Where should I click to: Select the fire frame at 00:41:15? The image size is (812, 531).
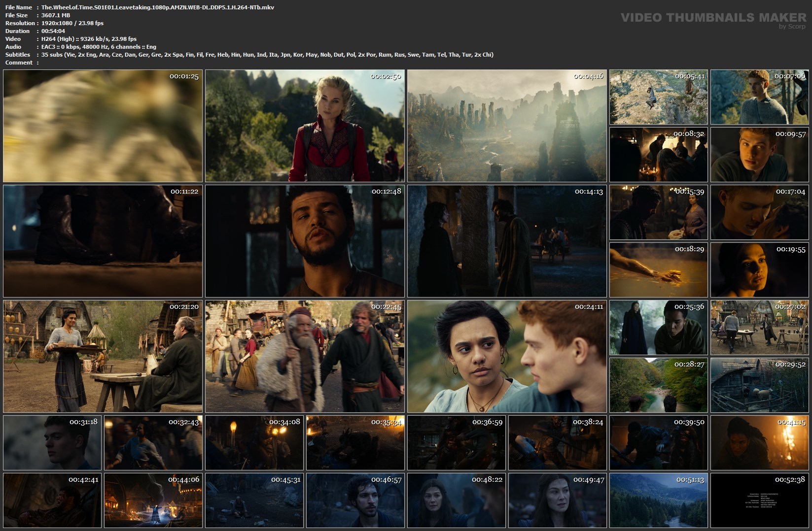760,443
